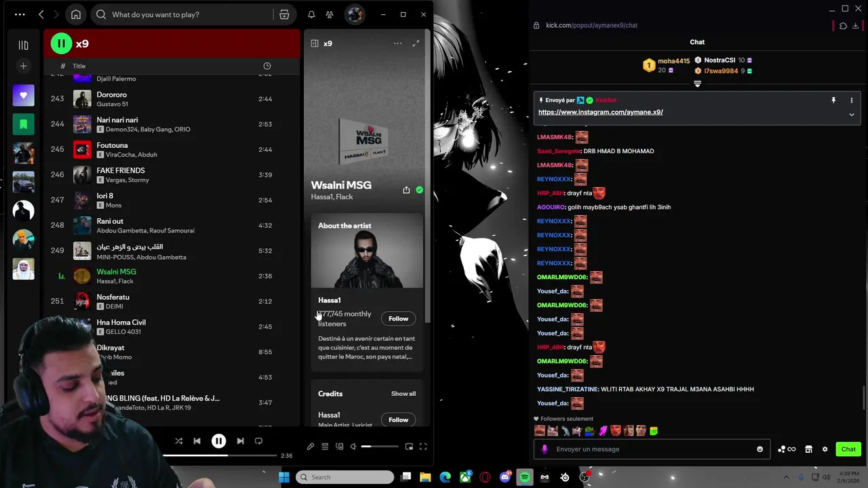Expand Now Playing panel to full view
868x488 pixels.
point(416,43)
